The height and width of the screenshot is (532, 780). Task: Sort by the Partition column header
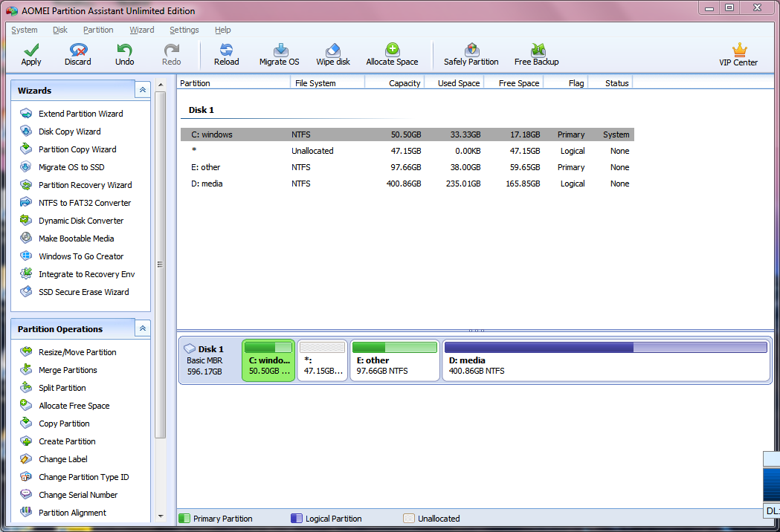[x=233, y=83]
